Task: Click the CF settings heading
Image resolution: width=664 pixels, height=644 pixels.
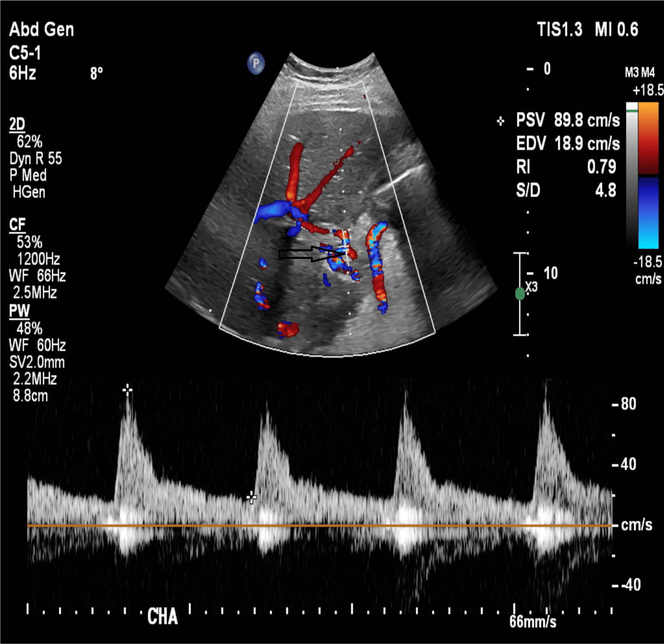Action: [x=17, y=225]
